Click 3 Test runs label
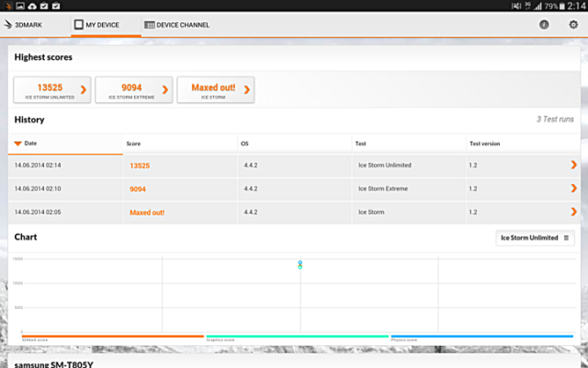 click(555, 119)
